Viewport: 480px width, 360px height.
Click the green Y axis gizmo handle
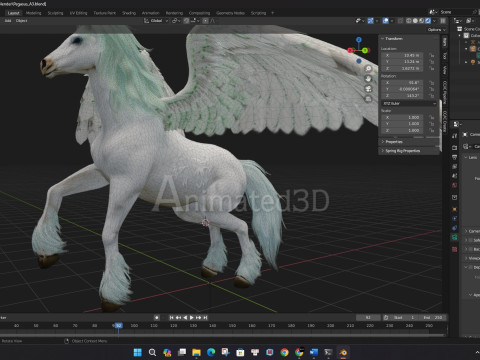click(365, 50)
